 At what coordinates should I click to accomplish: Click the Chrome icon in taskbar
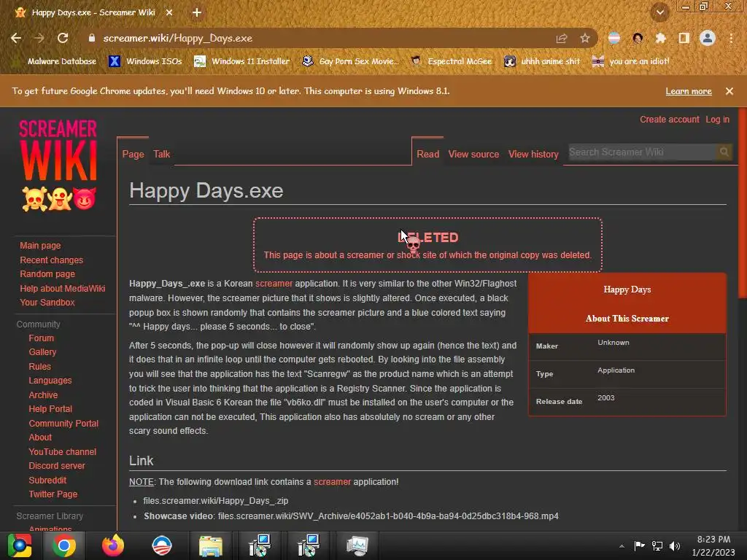(64, 545)
